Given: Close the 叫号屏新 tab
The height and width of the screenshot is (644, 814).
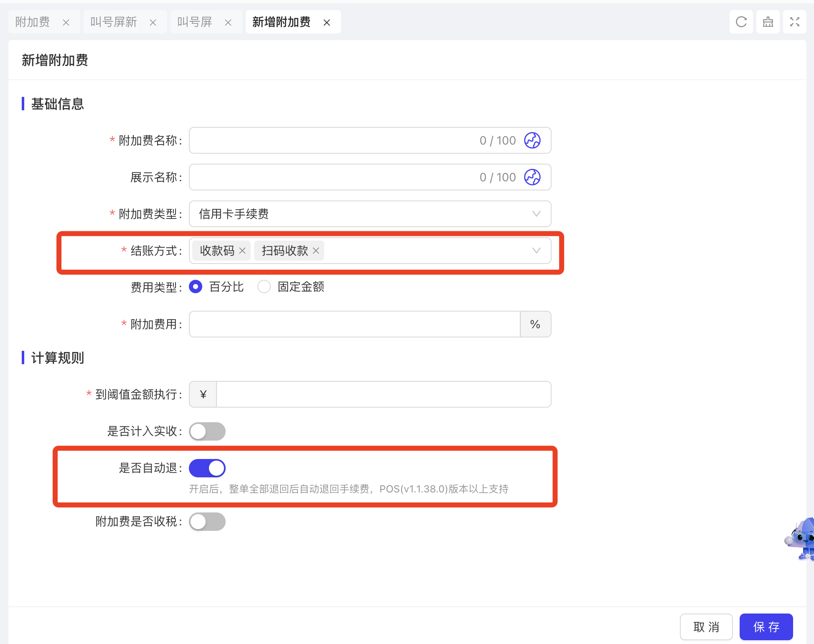Looking at the screenshot, I should click(x=153, y=23).
